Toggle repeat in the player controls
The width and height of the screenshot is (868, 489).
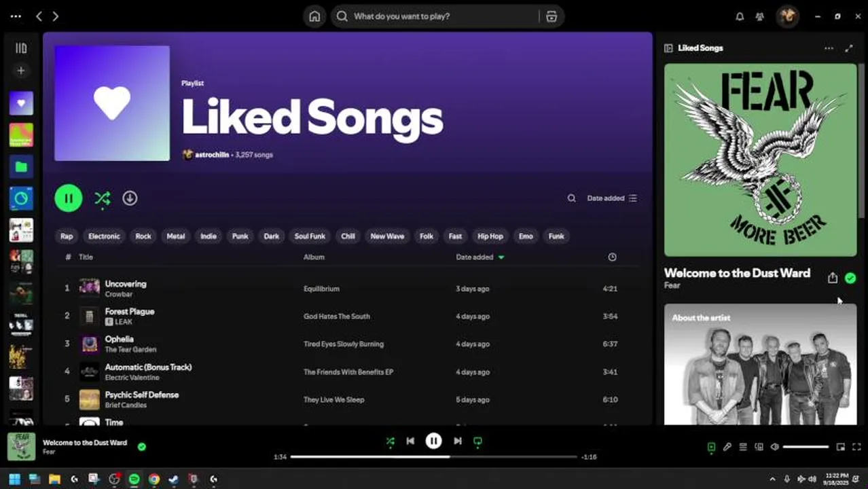477,441
